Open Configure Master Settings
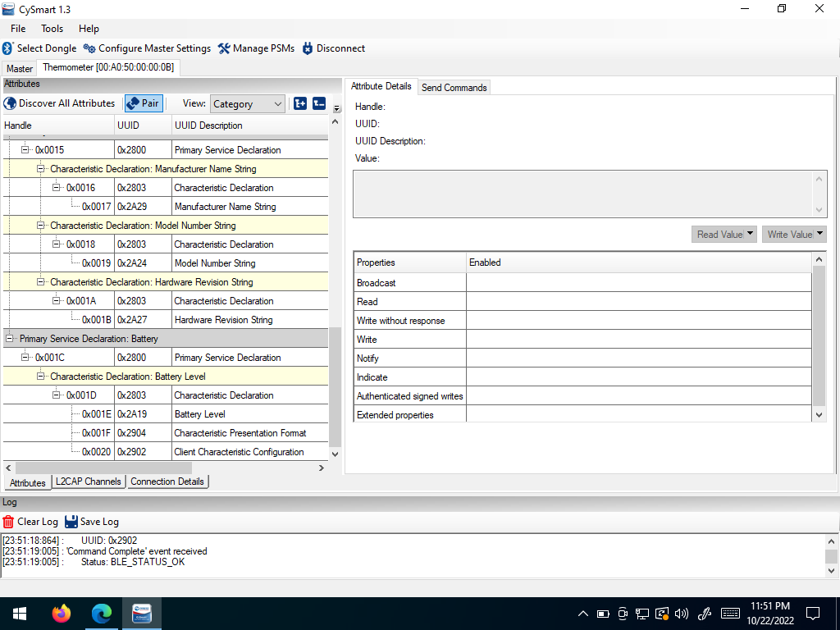This screenshot has width=840, height=630. [147, 48]
